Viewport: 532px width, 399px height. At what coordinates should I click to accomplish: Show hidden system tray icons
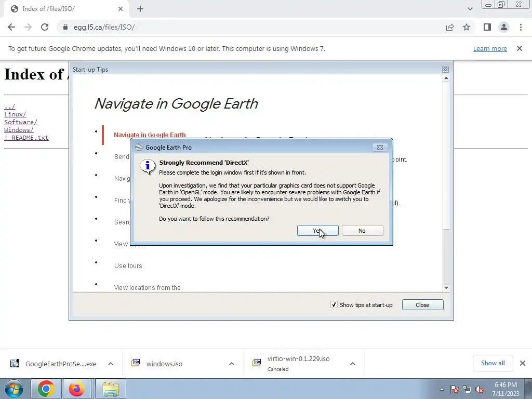coord(442,389)
